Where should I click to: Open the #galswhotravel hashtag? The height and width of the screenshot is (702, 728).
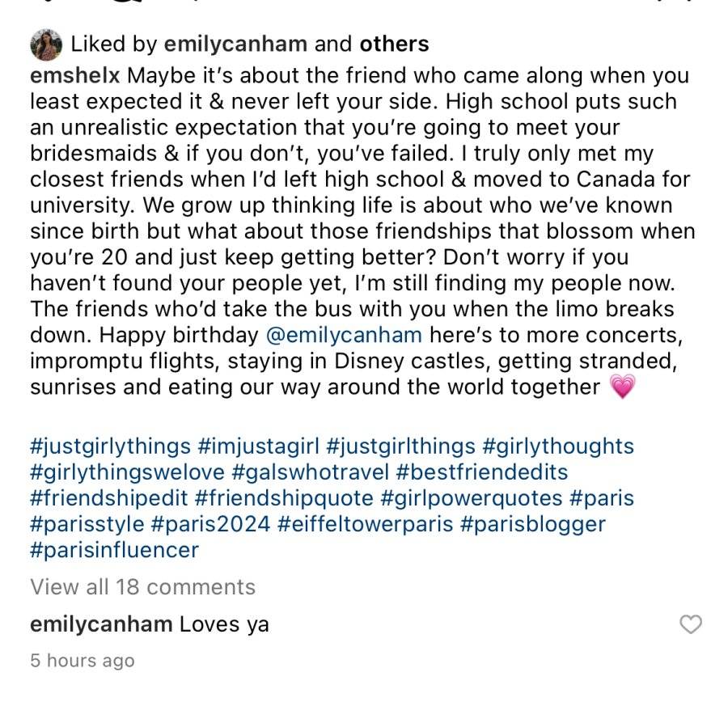310,472
